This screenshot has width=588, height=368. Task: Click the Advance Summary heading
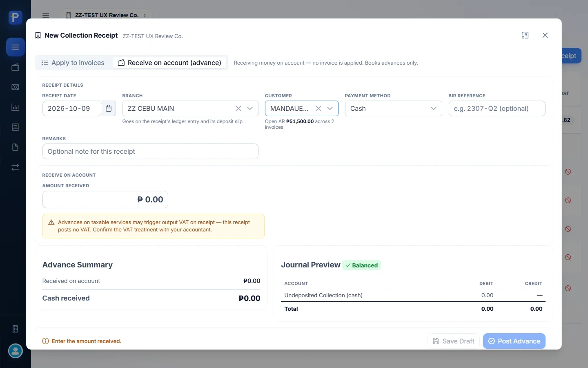click(x=78, y=265)
